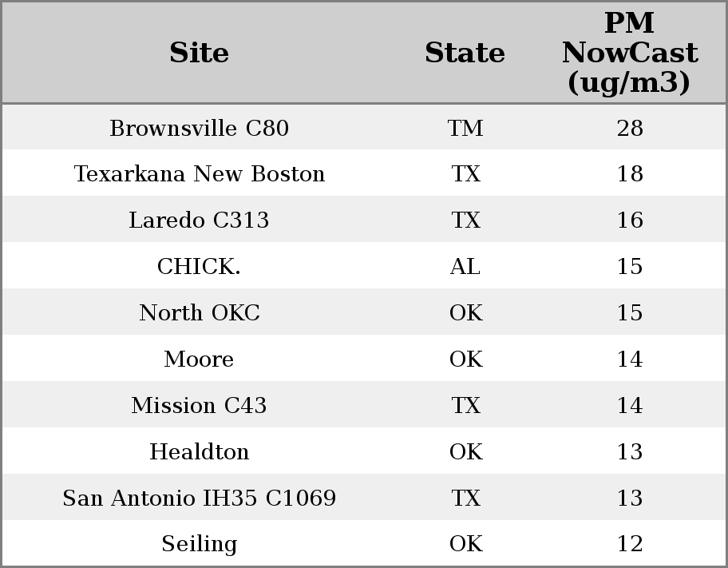Click the TM state value for Brownsville
Screen dimensions: 728x568
[465, 129]
